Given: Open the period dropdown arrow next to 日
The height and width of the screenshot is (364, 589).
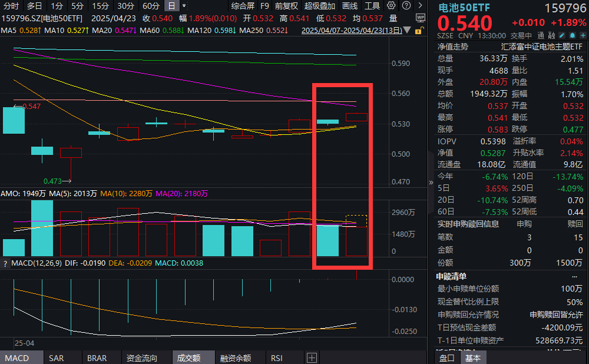Looking at the screenshot, I should 184,6.
